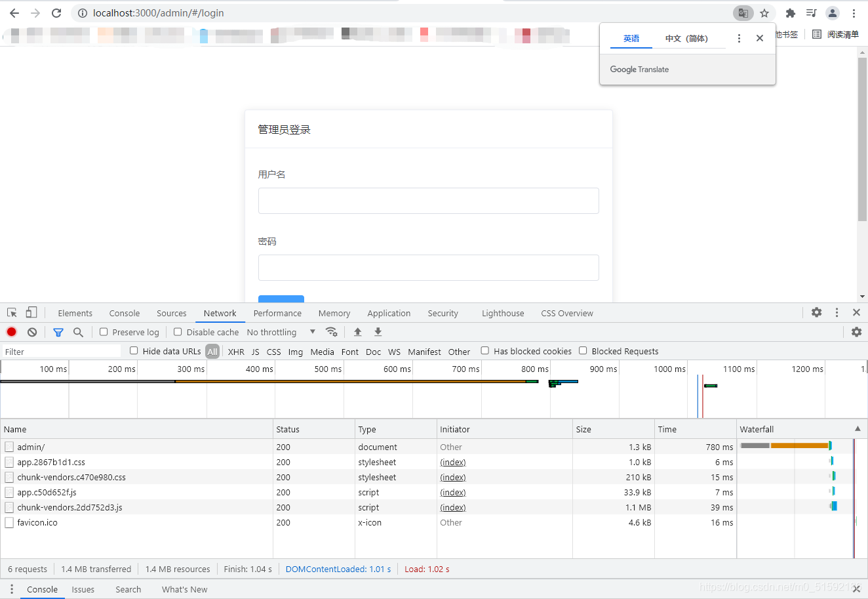Select 中文（简体） in translate popup
Screen dimensions: 868x599
(686, 39)
